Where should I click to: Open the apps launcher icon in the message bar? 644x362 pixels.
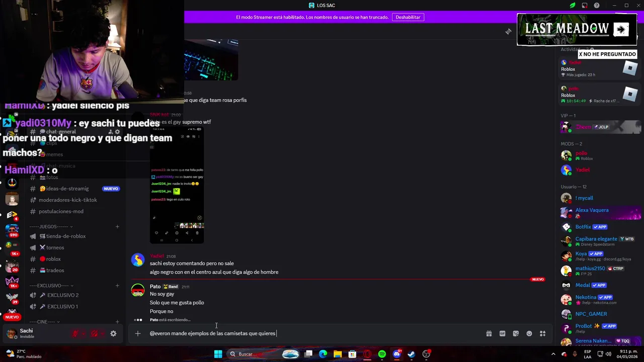[x=542, y=333]
